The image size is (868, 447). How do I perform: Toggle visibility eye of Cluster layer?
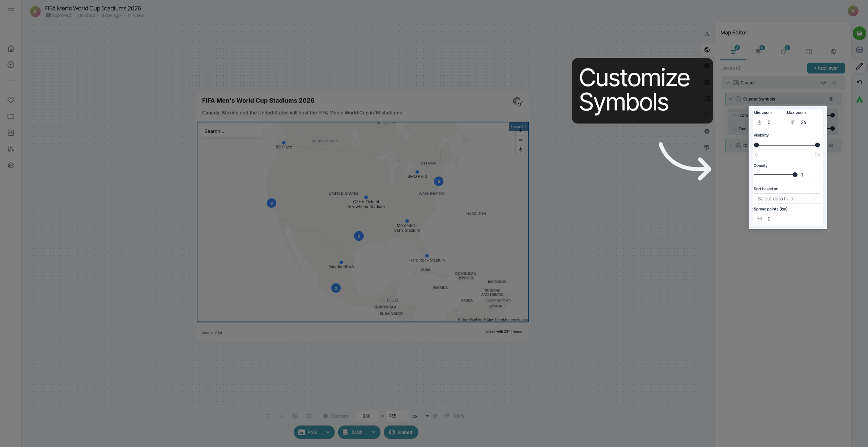(x=824, y=83)
